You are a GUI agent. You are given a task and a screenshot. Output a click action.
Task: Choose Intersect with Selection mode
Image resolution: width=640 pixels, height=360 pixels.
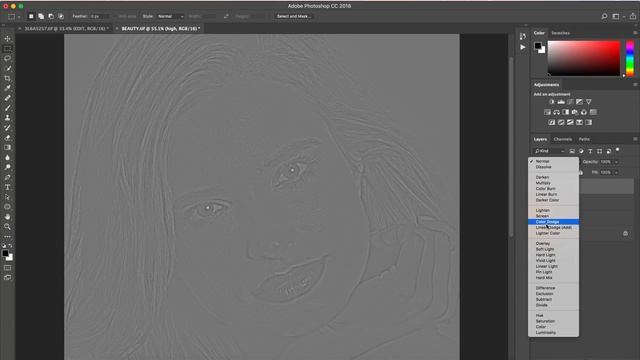click(61, 16)
